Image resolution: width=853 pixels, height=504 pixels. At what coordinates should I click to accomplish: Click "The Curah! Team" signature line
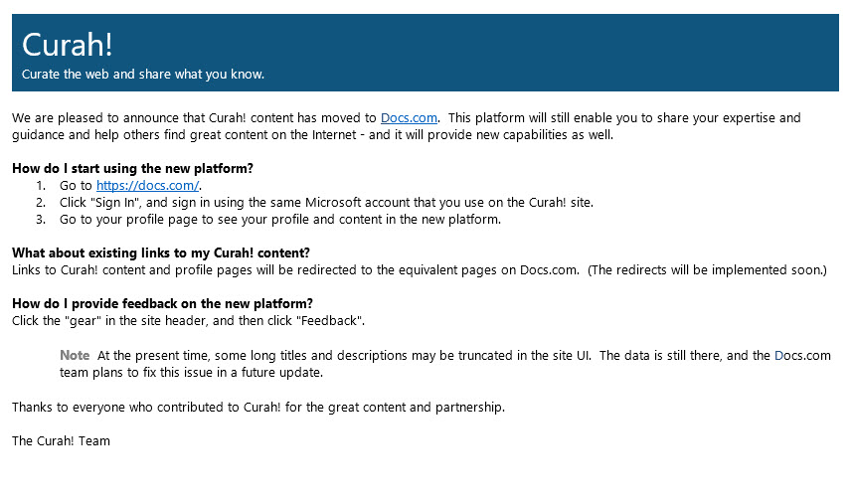pos(61,440)
